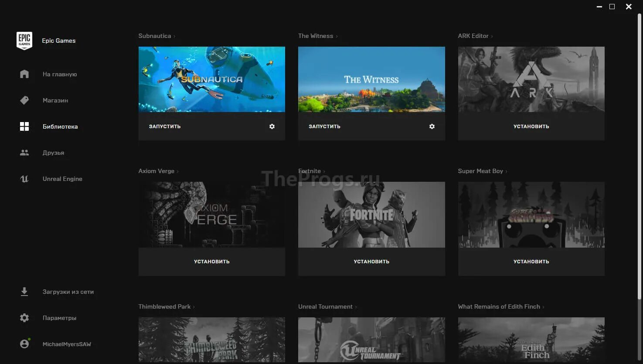The height and width of the screenshot is (364, 643).
Task: Minimize the launcher window
Action: (599, 7)
